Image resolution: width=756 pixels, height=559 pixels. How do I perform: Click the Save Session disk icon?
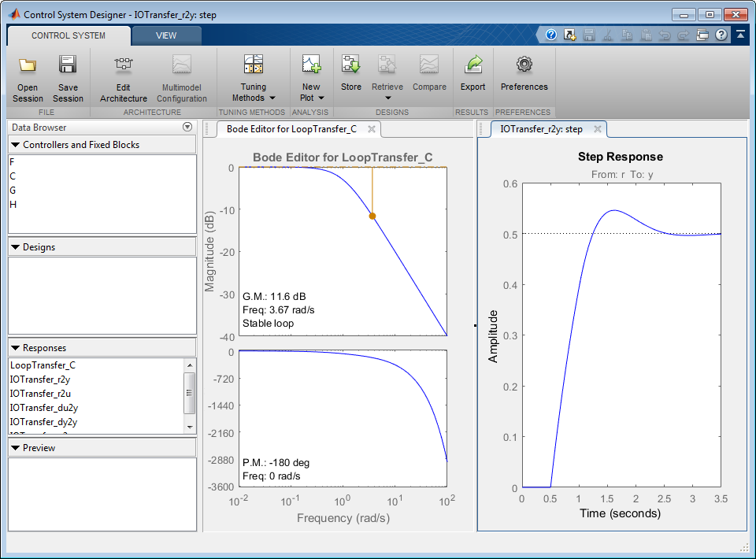click(x=68, y=66)
